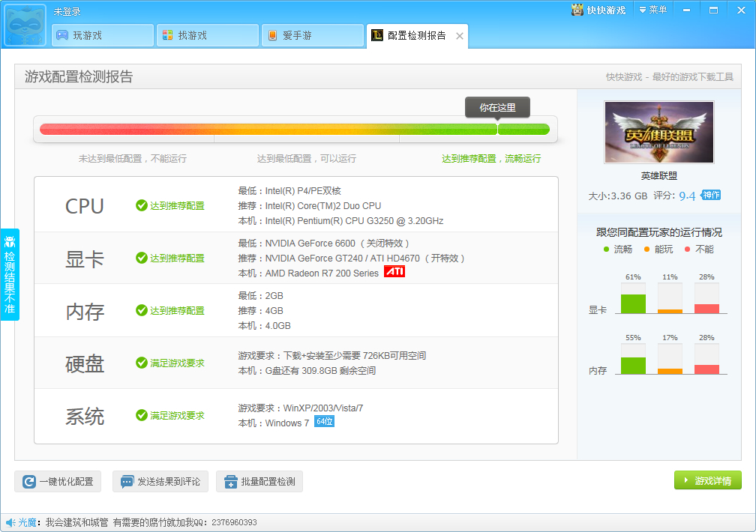Close the 配置检测报告 tab
Screen dimensions: 756x532
pyautogui.click(x=460, y=36)
